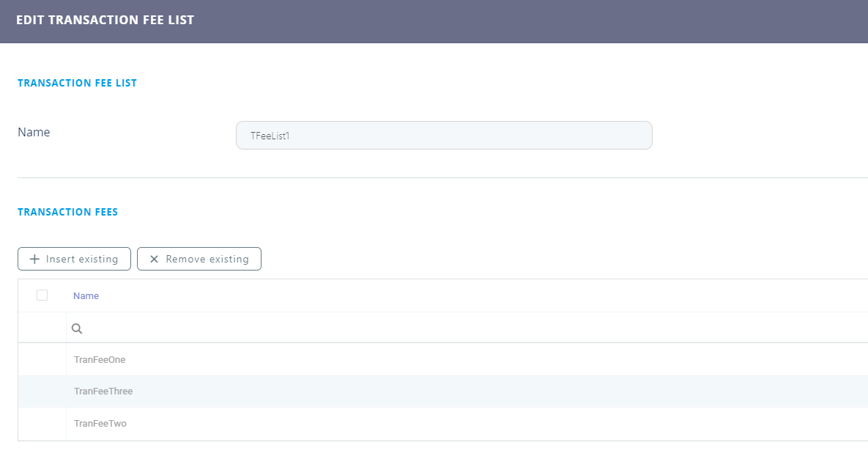Image resolution: width=868 pixels, height=456 pixels.
Task: Tick the selection cell for TranFeeOne row
Action: [x=42, y=360]
